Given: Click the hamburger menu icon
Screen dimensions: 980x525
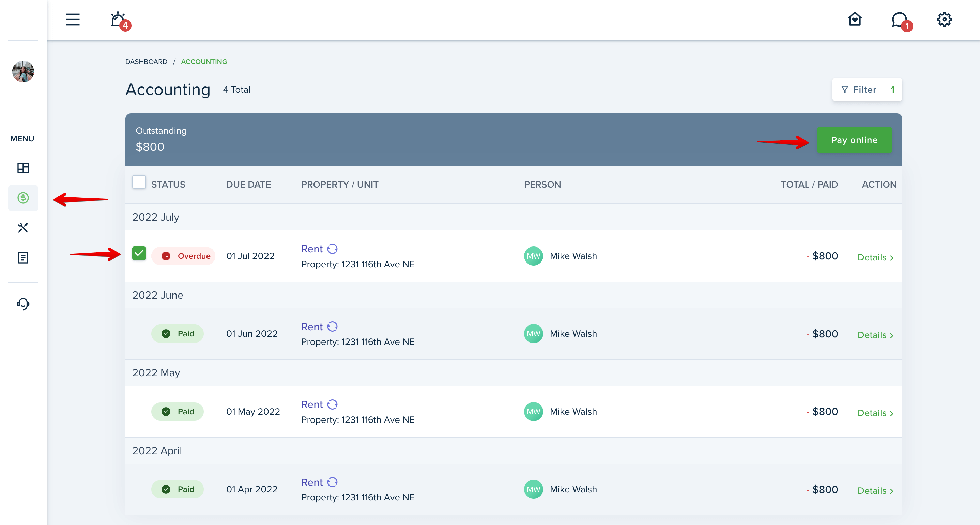Looking at the screenshot, I should (73, 20).
